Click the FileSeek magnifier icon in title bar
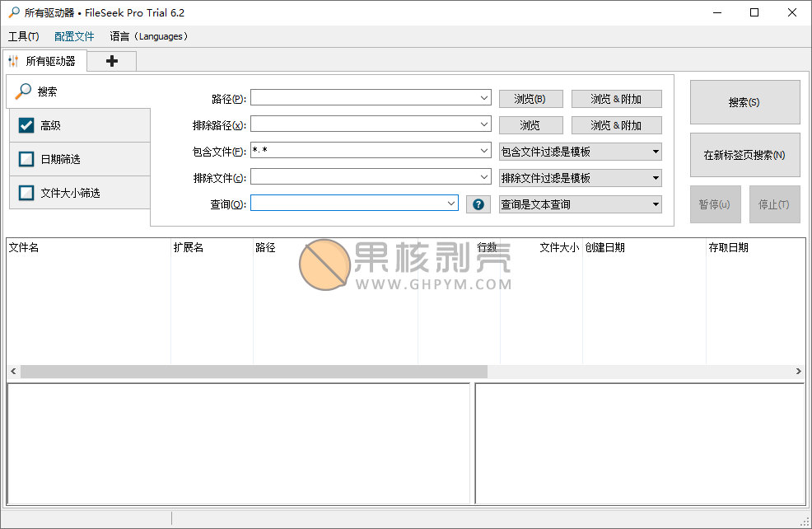Viewport: 812px width, 529px height. click(x=14, y=12)
